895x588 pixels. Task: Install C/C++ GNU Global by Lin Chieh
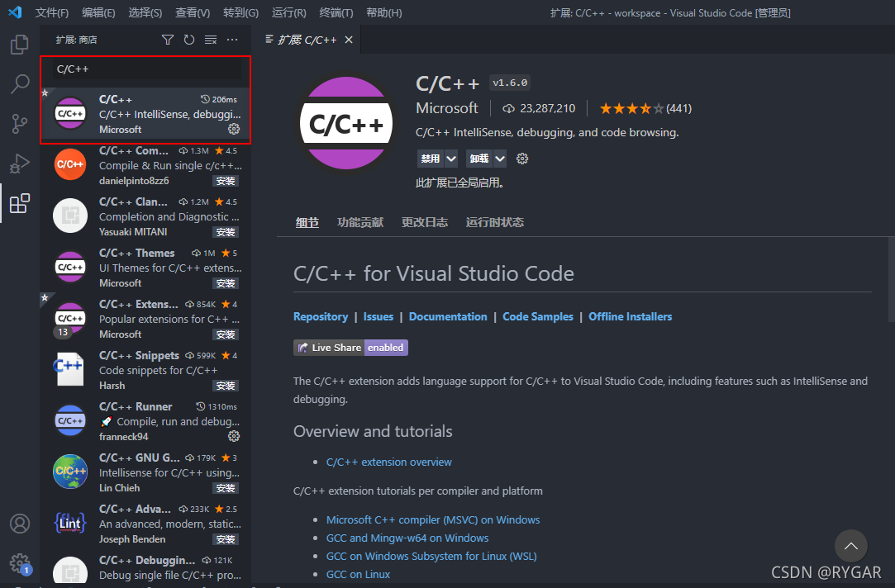[x=226, y=488]
